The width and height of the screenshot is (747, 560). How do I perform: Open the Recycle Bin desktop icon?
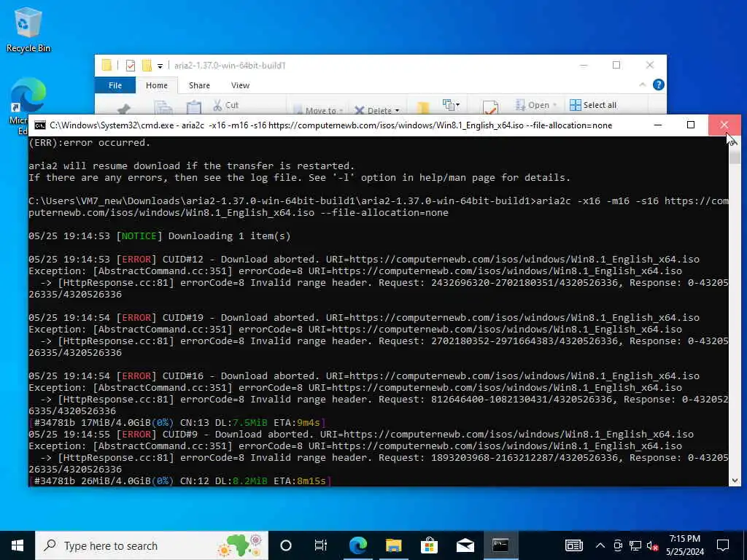28,29
